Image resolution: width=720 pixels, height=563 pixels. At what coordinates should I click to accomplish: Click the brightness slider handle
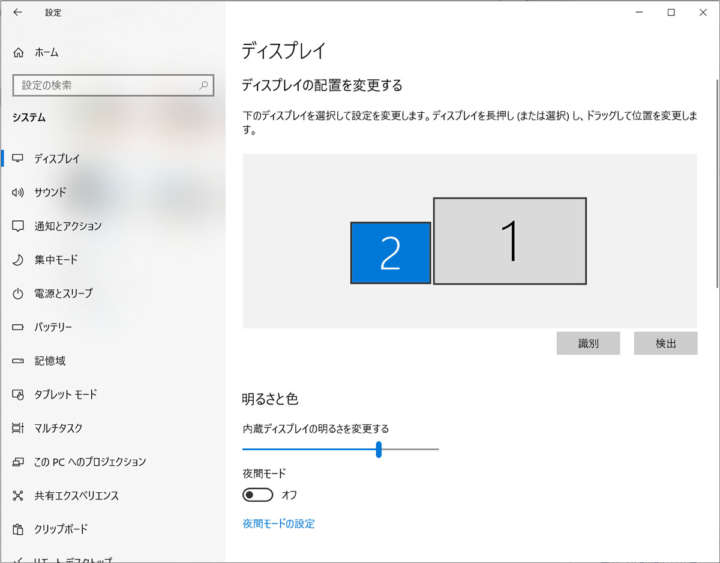click(x=378, y=450)
